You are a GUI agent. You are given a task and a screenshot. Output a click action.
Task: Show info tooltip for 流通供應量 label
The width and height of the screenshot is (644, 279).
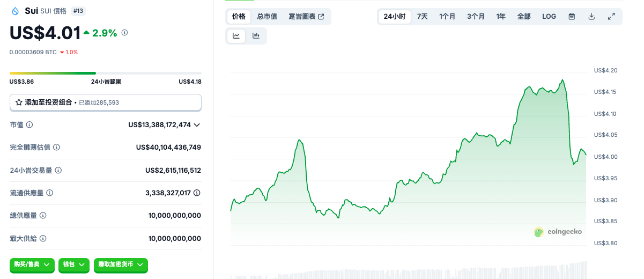49,193
